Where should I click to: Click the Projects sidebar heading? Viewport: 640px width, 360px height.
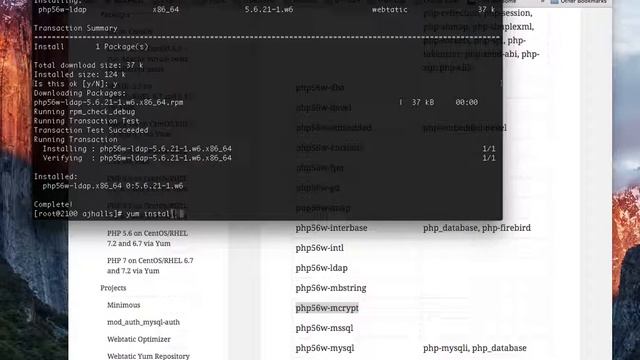[113, 288]
